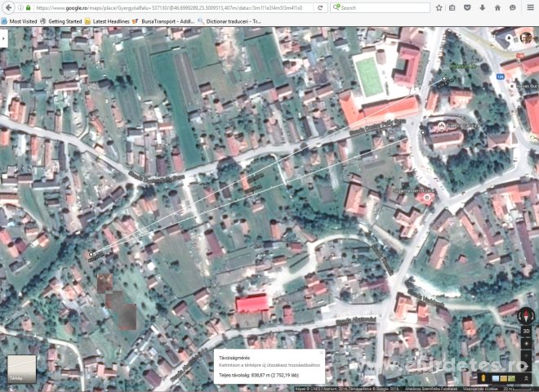Click the Teljes távolság total distance text
Image resolution: width=539 pixels, height=392 pixels.
pyautogui.click(x=259, y=375)
